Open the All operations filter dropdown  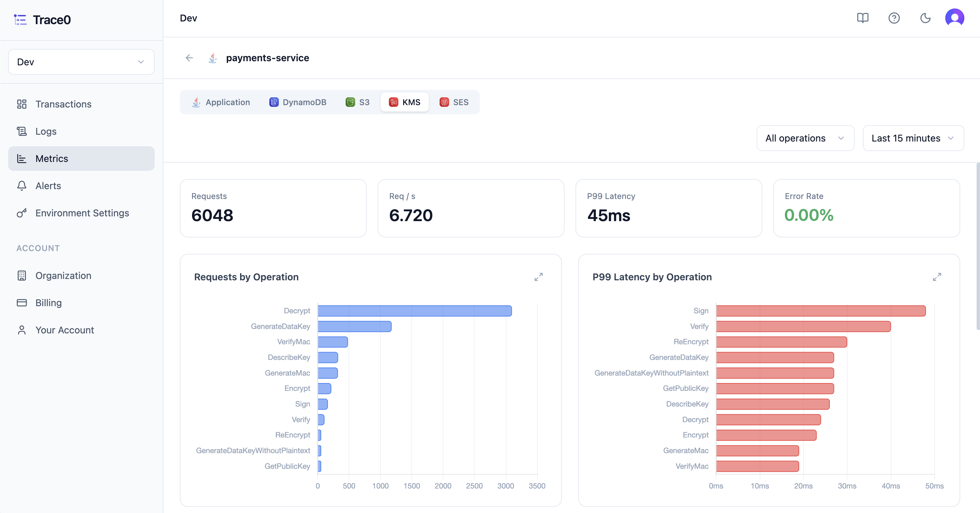pyautogui.click(x=805, y=138)
